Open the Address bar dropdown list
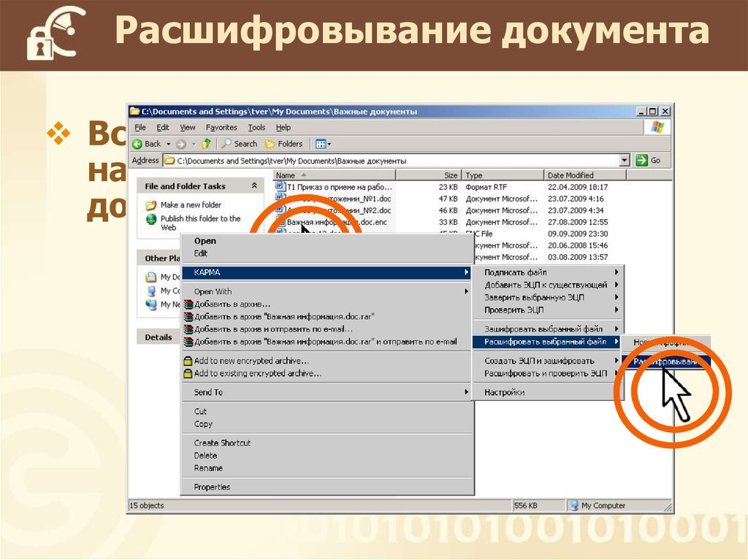748x560 pixels. (x=625, y=159)
